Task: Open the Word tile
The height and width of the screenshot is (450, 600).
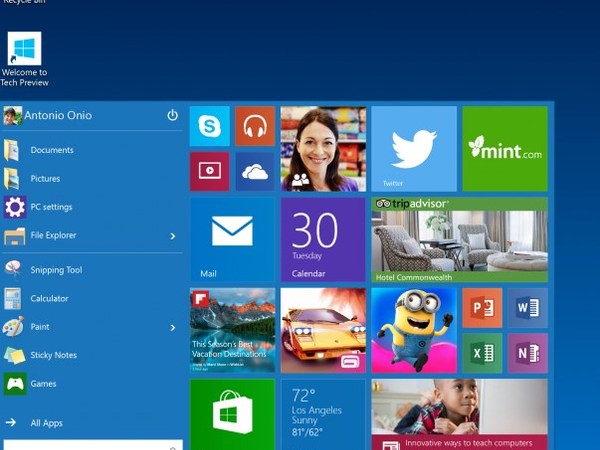Action: [x=528, y=308]
